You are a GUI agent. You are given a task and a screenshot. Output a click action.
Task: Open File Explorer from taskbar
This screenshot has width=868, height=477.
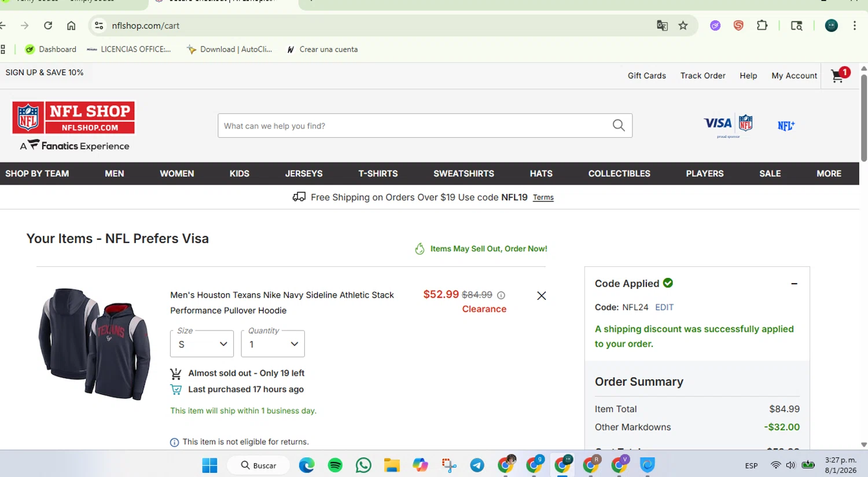(392, 465)
